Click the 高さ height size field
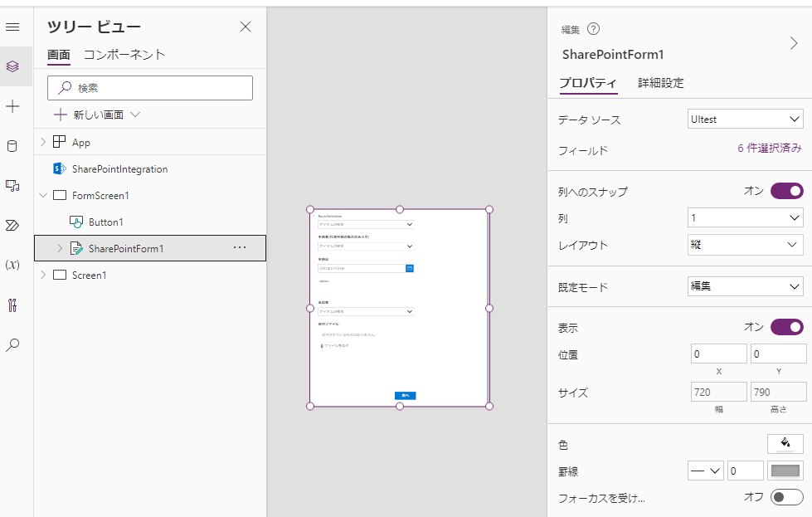Viewport: 812px width, 517px height. pyautogui.click(x=778, y=392)
